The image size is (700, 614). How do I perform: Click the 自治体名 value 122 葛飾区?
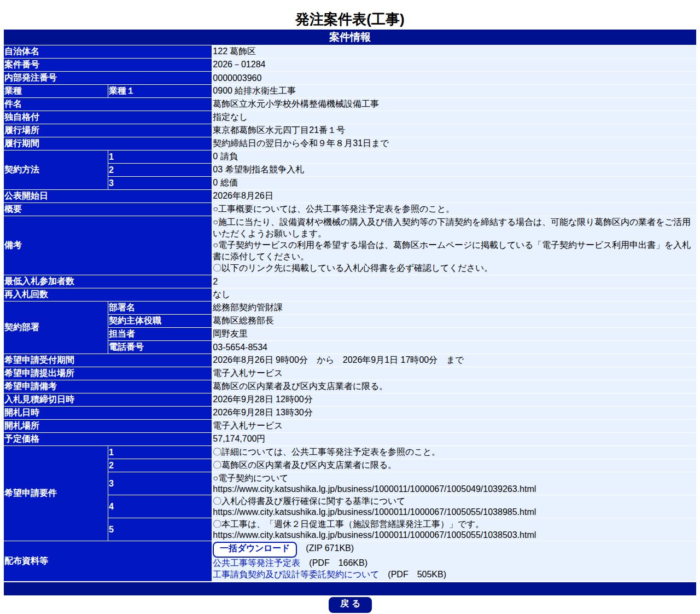tap(234, 51)
